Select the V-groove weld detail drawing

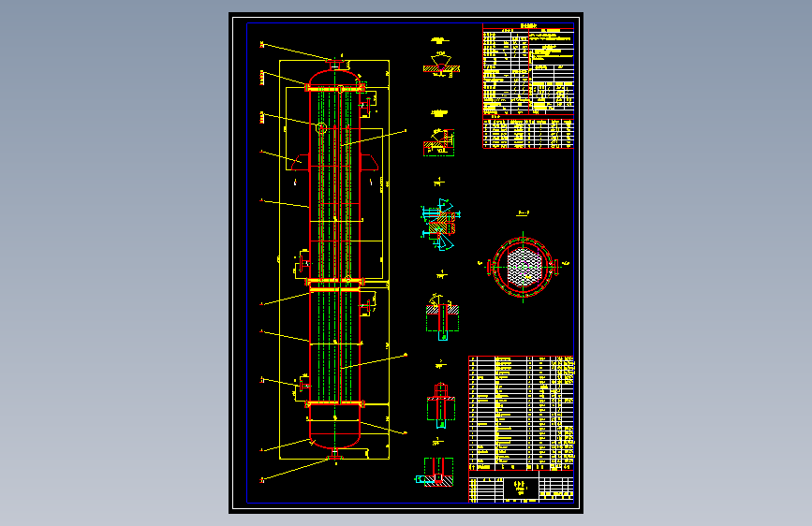(x=441, y=65)
